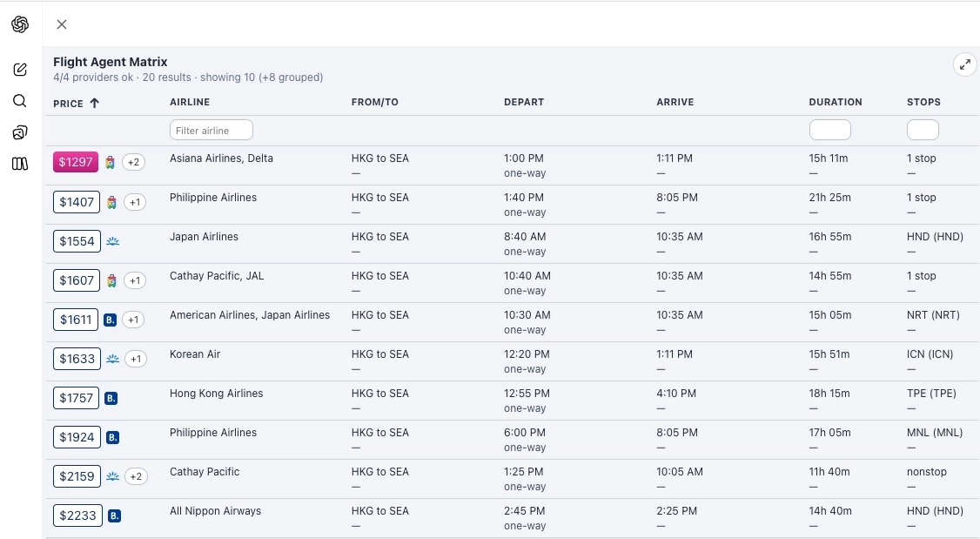Expand the Flight Agent Matrix to fullscreen
980x539 pixels.
964,64
